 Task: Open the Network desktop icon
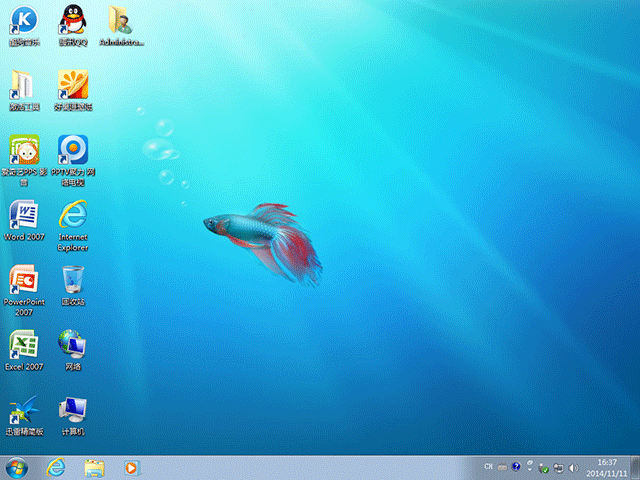(72, 345)
